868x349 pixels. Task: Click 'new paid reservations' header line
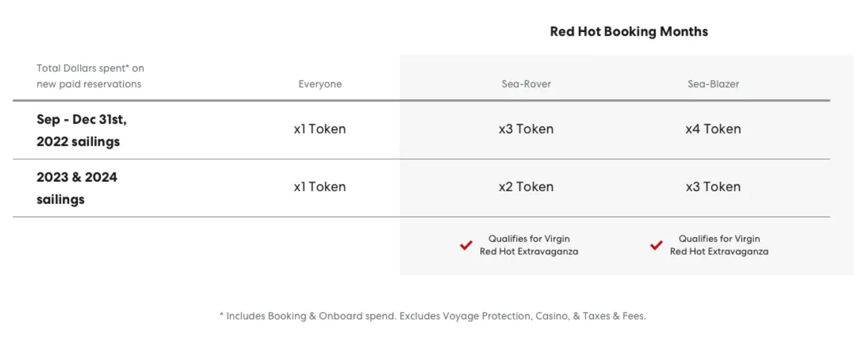(x=88, y=84)
